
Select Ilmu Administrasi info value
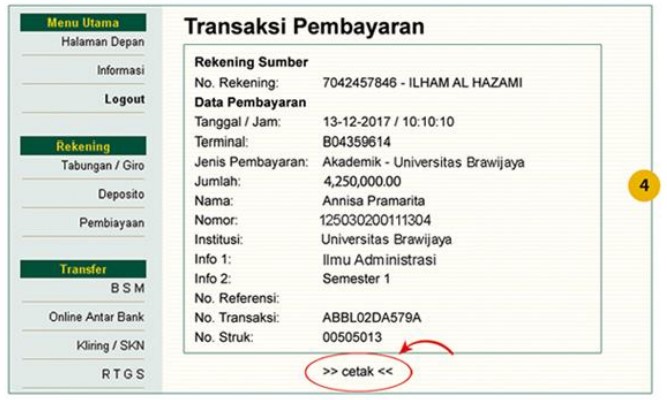coord(379,260)
